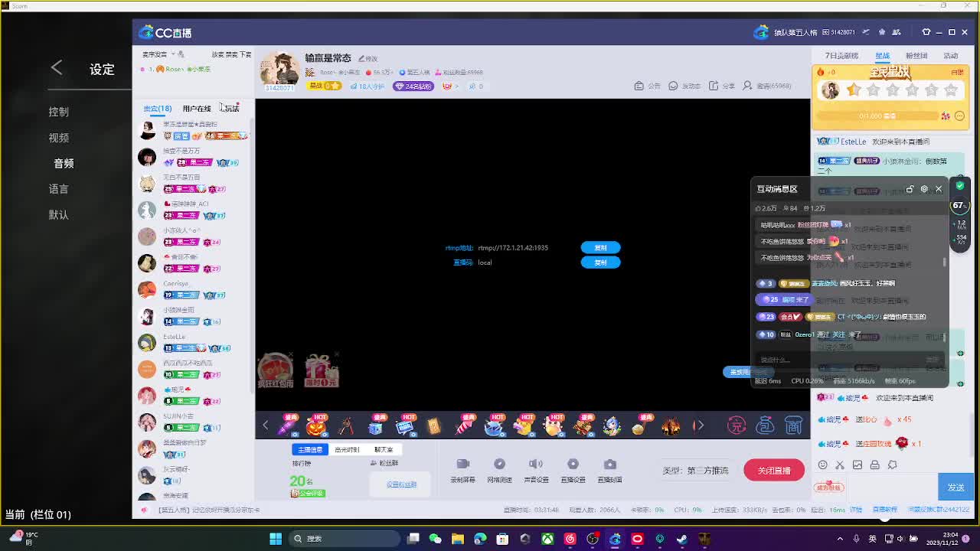This screenshot has width=980, height=551.
Task: Select the 聊天室 tab
Action: (384, 450)
